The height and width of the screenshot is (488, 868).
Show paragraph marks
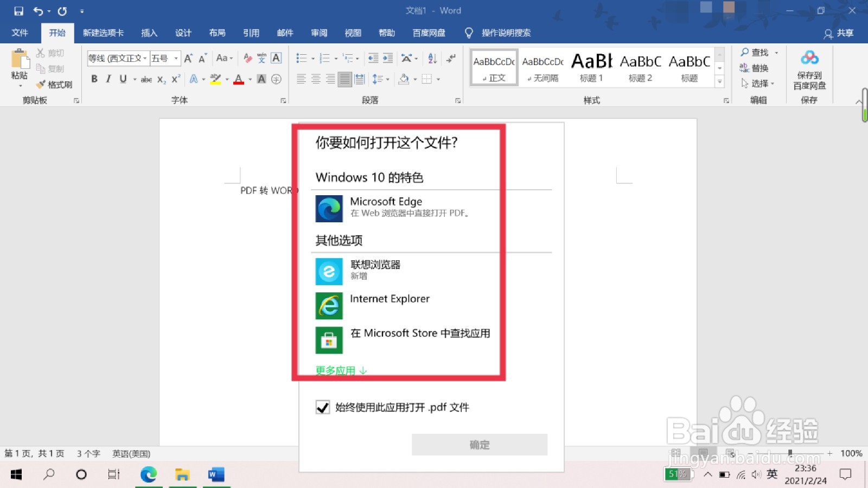pyautogui.click(x=451, y=58)
